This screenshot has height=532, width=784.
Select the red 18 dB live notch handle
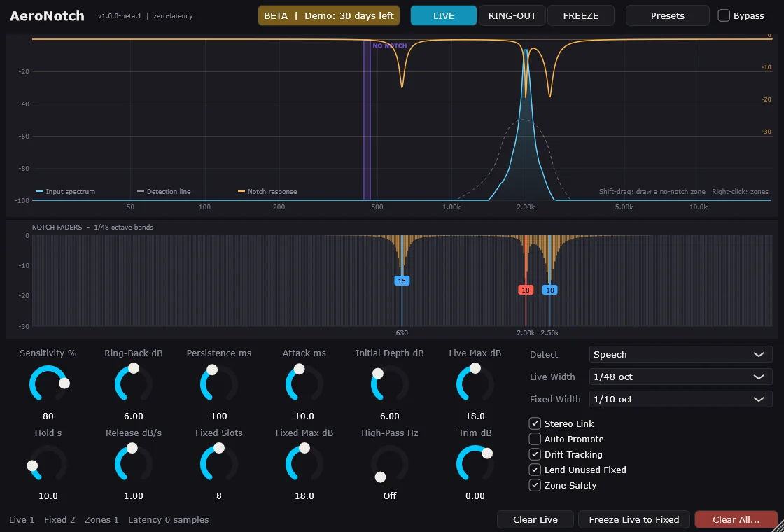coord(526,290)
